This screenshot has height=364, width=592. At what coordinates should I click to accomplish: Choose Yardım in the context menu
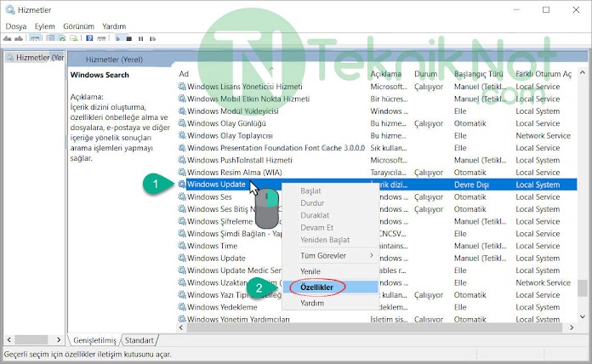click(x=330, y=303)
